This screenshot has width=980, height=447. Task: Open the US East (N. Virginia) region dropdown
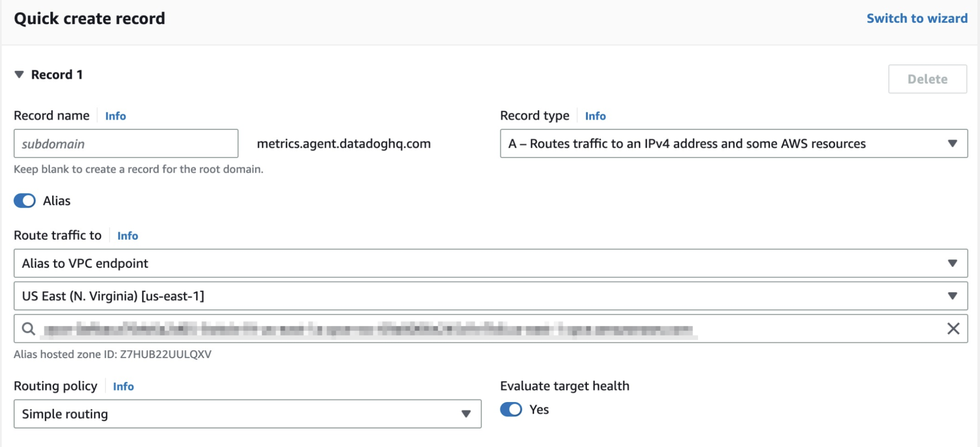point(491,296)
